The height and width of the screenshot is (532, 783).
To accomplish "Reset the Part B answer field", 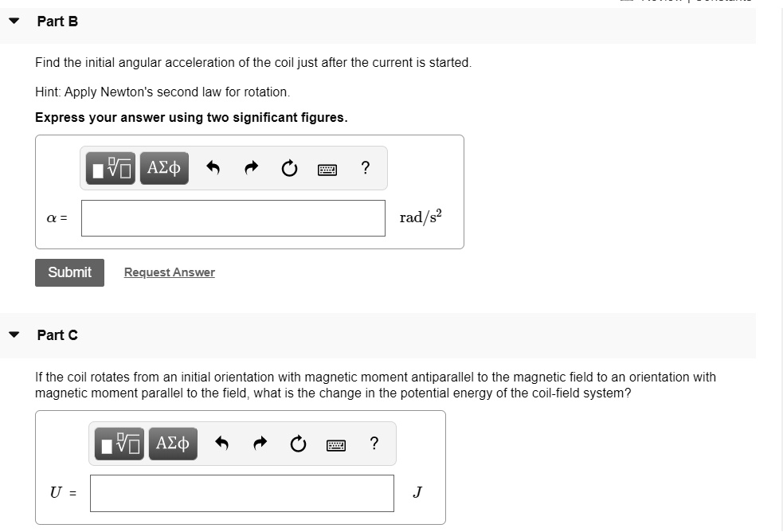I will pos(289,168).
